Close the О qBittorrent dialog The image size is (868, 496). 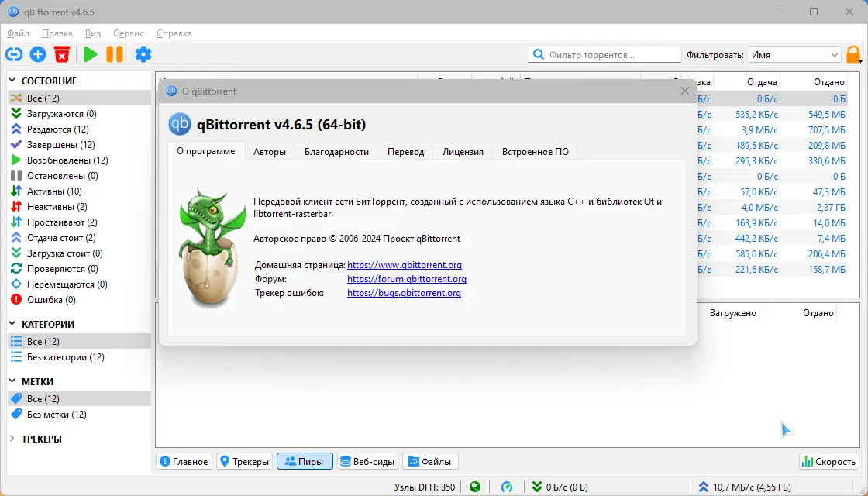click(x=685, y=91)
